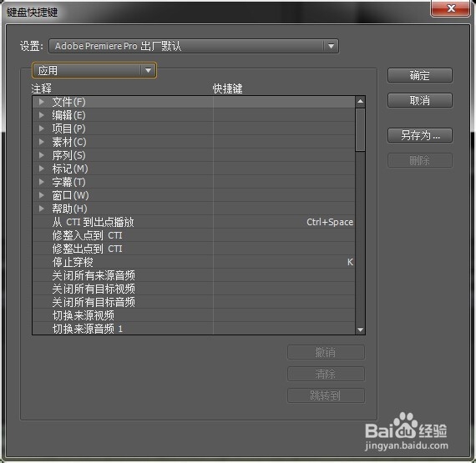Expand the 字幕(T) tree group

click(x=42, y=182)
